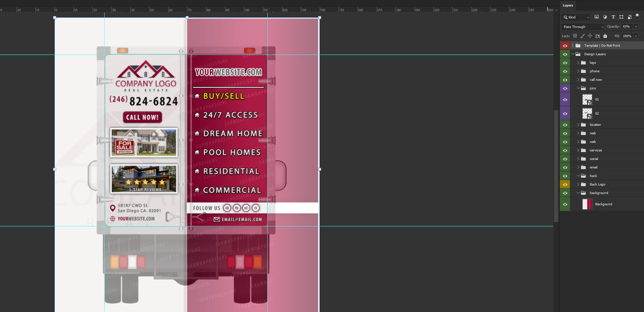Click the lock all padlock icon
This screenshot has width=644, height=312.
coord(605,36)
